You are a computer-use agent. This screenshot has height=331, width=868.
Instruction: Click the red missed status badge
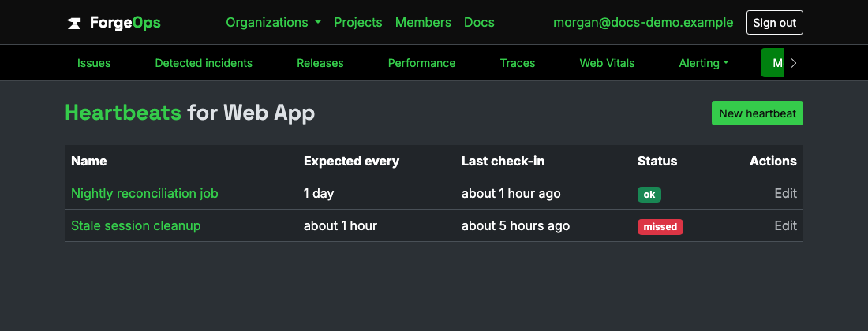coord(660,226)
